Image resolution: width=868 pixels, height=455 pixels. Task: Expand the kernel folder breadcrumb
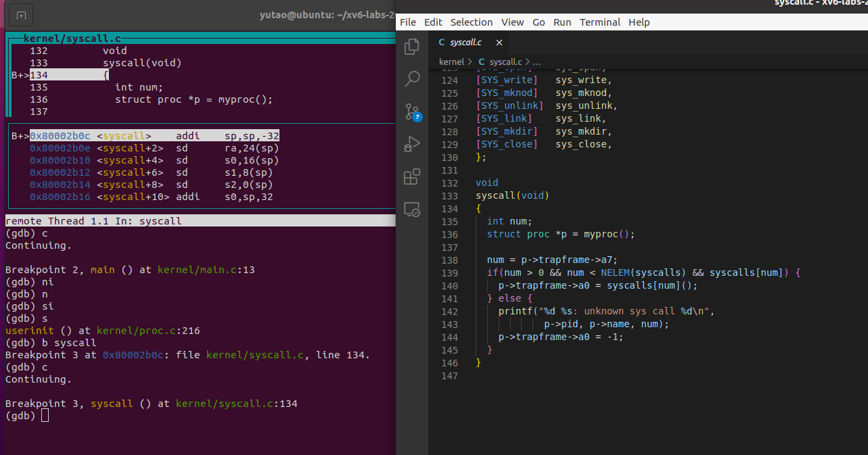(451, 62)
